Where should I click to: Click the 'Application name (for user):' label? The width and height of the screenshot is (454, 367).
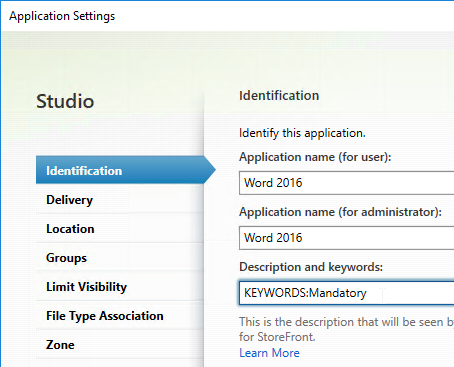click(315, 157)
